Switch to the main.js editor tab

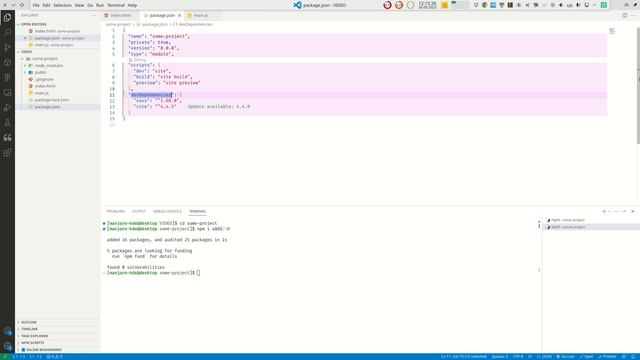(x=200, y=16)
